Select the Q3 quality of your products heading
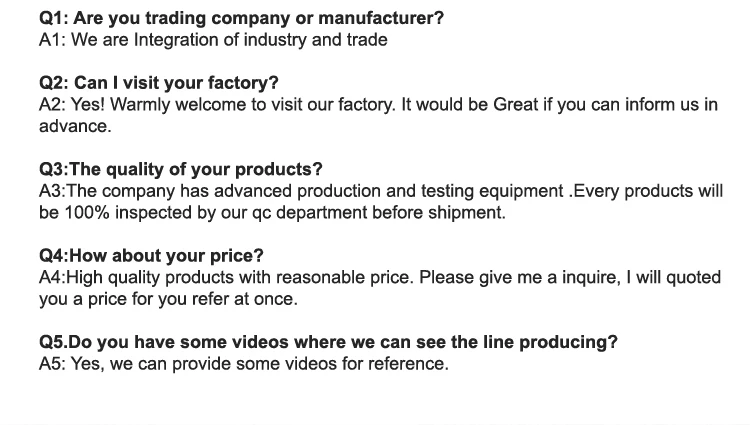 (x=181, y=170)
